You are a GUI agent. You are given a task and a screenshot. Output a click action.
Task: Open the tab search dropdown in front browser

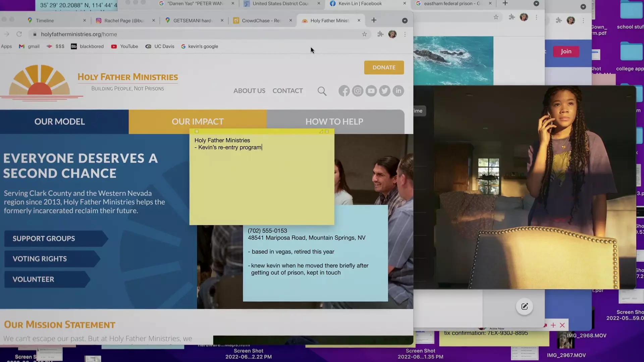pyautogui.click(x=405, y=20)
